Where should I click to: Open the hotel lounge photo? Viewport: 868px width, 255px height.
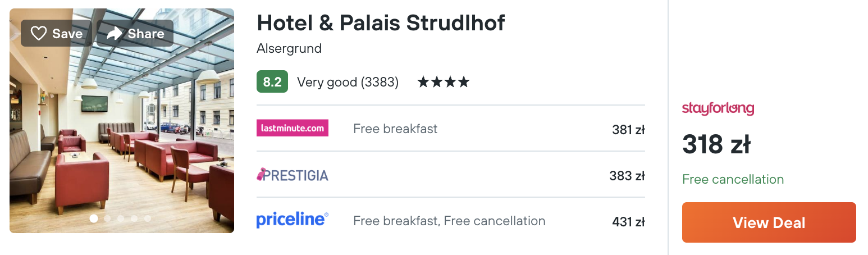(122, 121)
